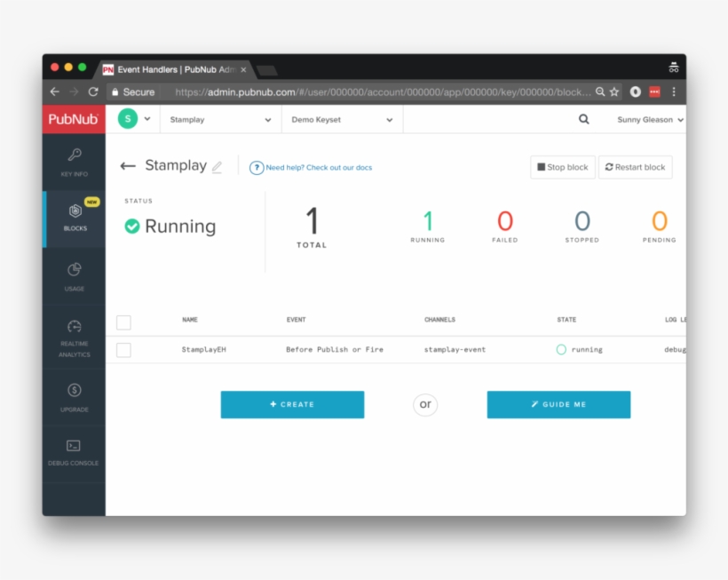
Task: Open Key Info in sidebar
Action: coord(75,163)
